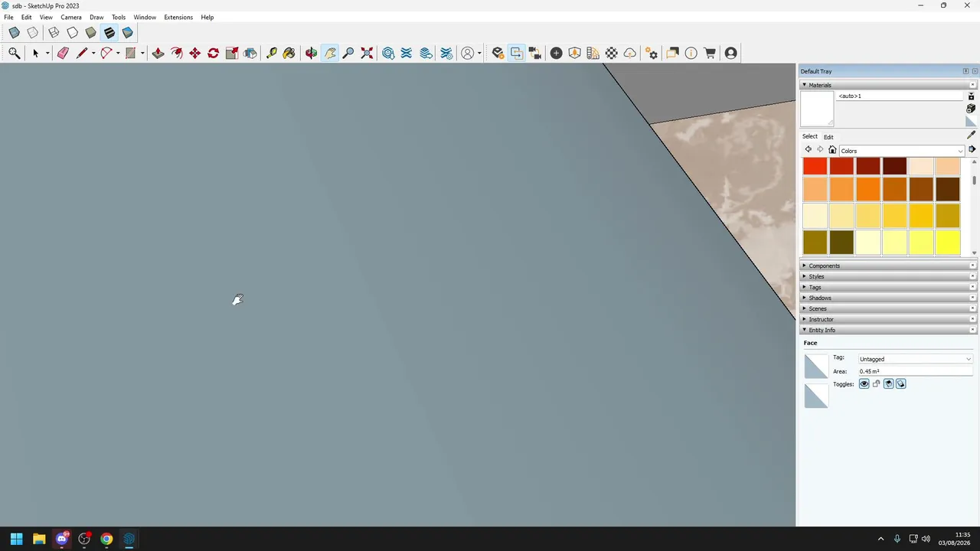Select the arrow Select tool

(x=35, y=53)
